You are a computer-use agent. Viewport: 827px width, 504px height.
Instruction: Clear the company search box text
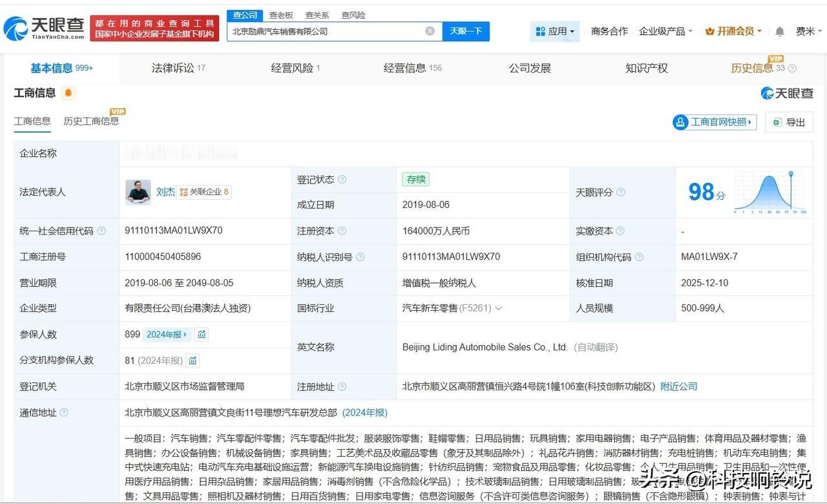click(x=430, y=31)
